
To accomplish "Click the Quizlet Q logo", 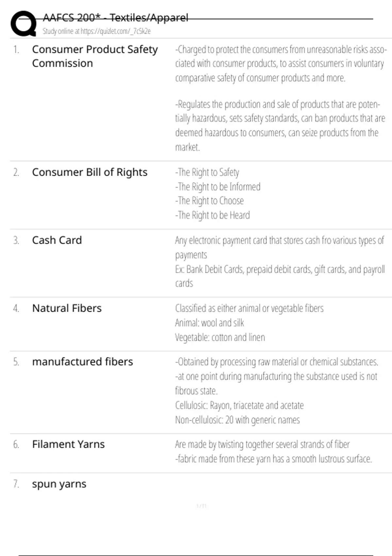I will tap(24, 24).
